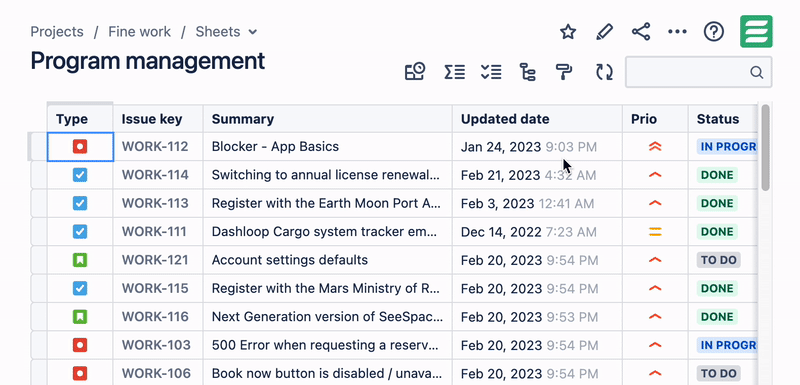Screen dimensions: 800x385
Task: Click IN PROGRESS status of WORK-112
Action: [727, 147]
